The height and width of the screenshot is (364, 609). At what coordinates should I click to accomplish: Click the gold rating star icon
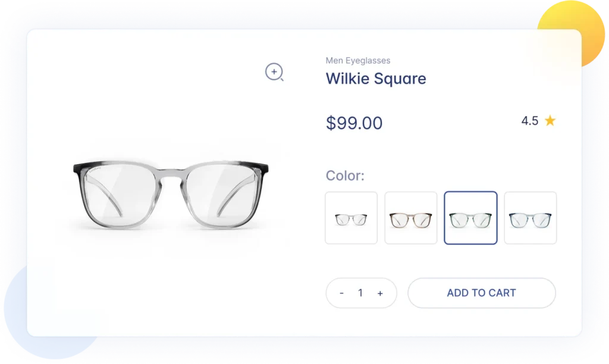point(550,121)
